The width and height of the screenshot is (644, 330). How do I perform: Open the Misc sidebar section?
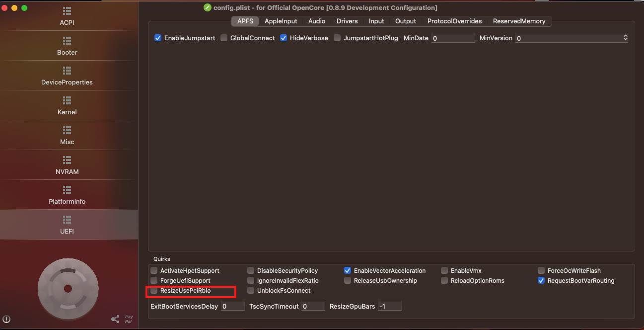67,130
